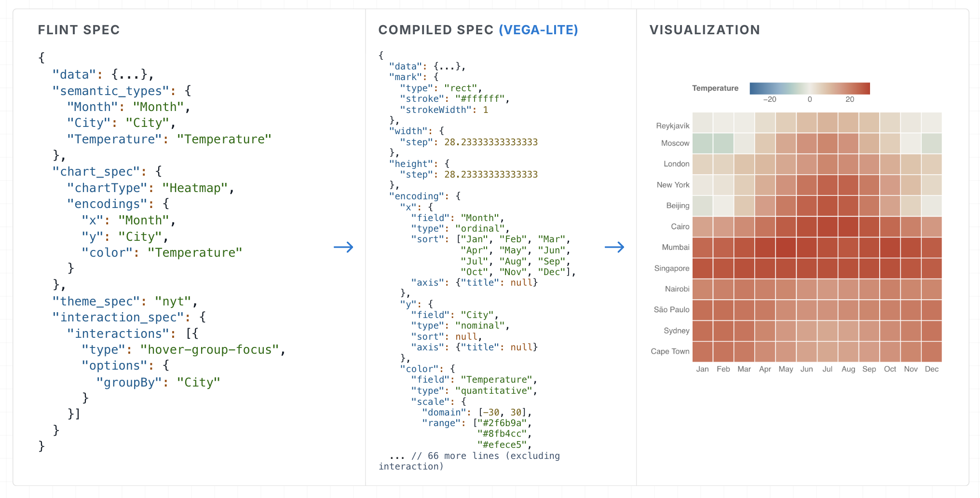Select the Singapore row label
The width and height of the screenshot is (980, 498).
tap(672, 268)
